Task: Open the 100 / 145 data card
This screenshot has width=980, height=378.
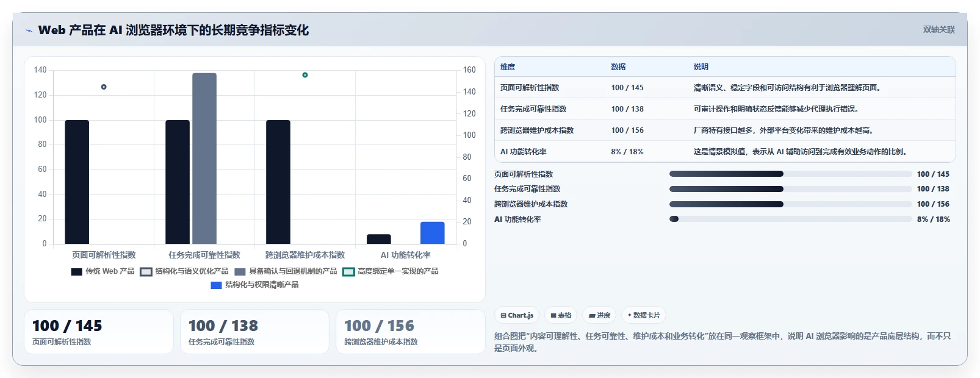Action: [99, 332]
